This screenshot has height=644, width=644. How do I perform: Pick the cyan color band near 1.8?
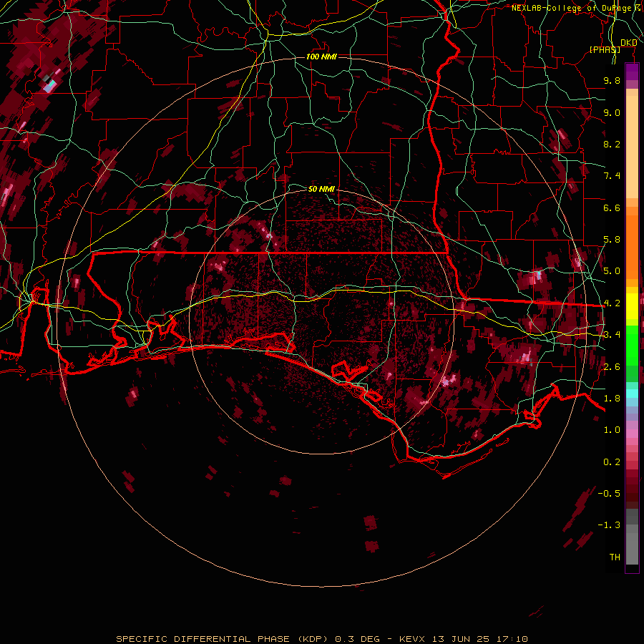click(632, 394)
